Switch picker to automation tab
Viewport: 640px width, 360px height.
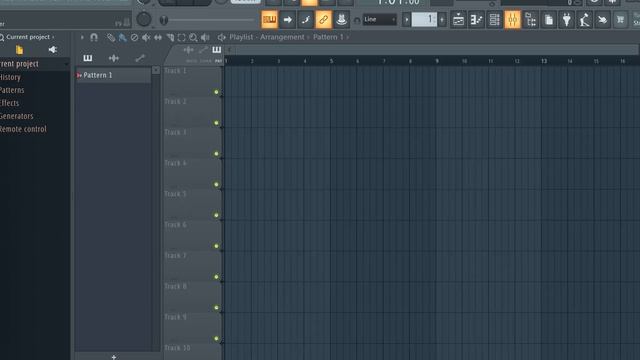(x=140, y=58)
